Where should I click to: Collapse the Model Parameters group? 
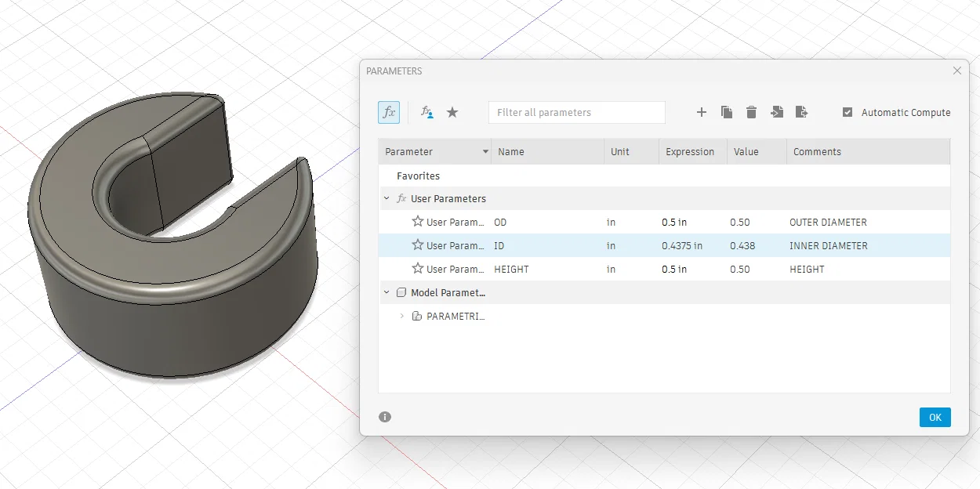[x=387, y=292]
